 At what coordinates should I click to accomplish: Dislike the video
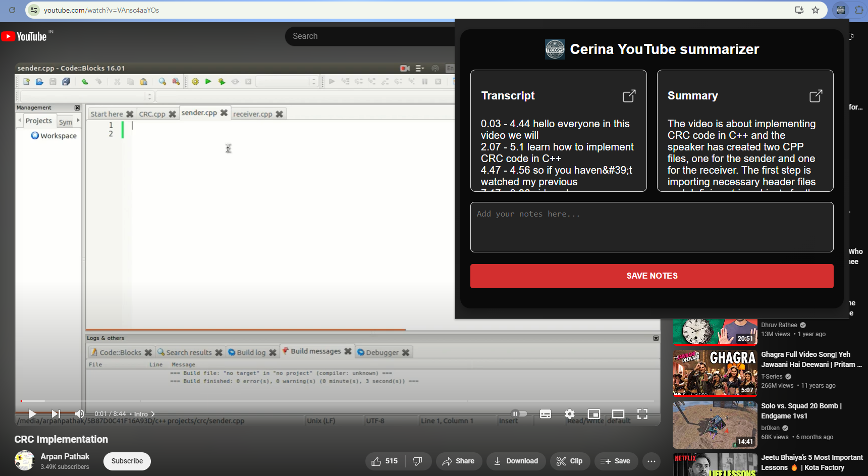coord(418,461)
